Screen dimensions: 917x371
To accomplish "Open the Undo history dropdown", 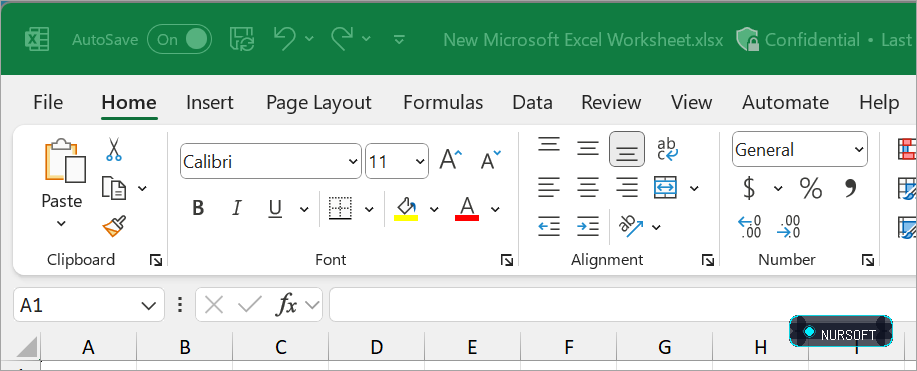I will (x=309, y=39).
